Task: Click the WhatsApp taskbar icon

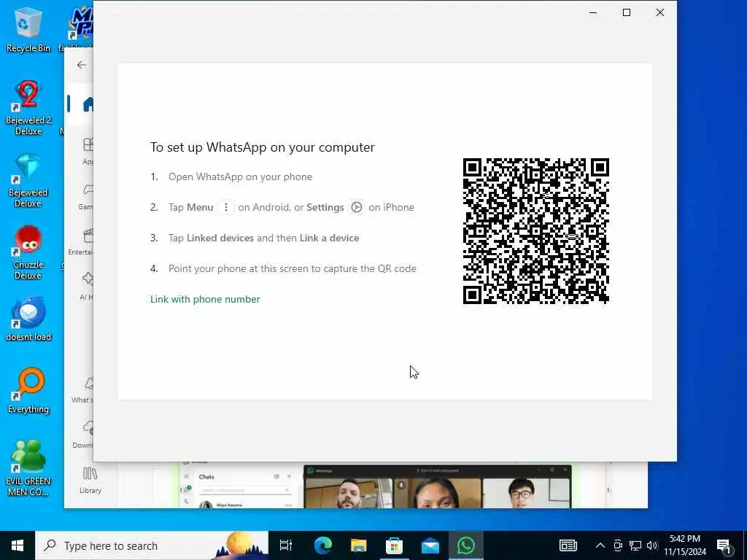Action: pyautogui.click(x=465, y=545)
